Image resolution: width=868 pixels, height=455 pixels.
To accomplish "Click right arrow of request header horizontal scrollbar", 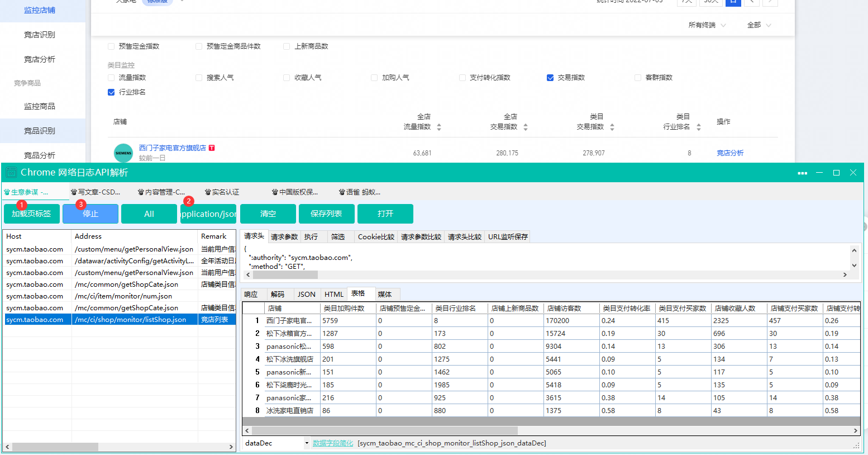I will coord(845,275).
